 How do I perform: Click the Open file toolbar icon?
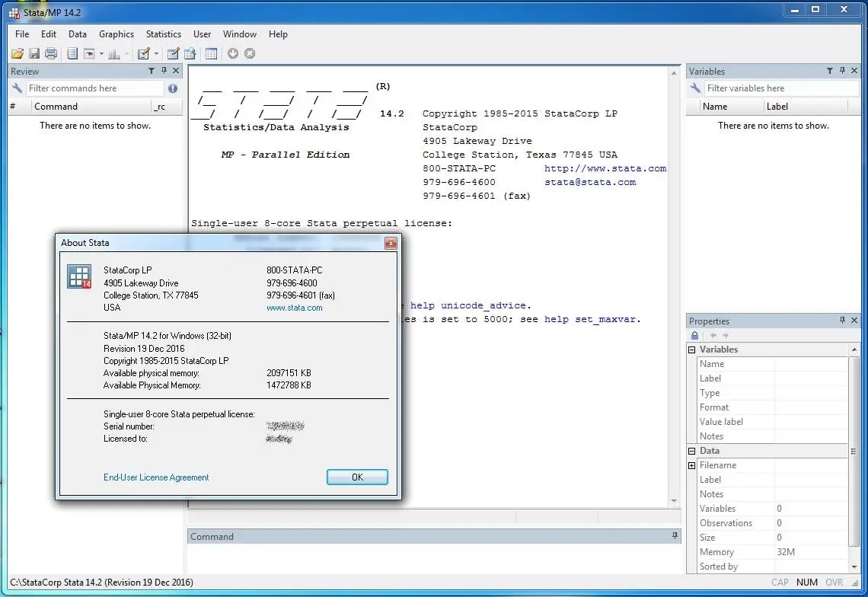click(18, 53)
